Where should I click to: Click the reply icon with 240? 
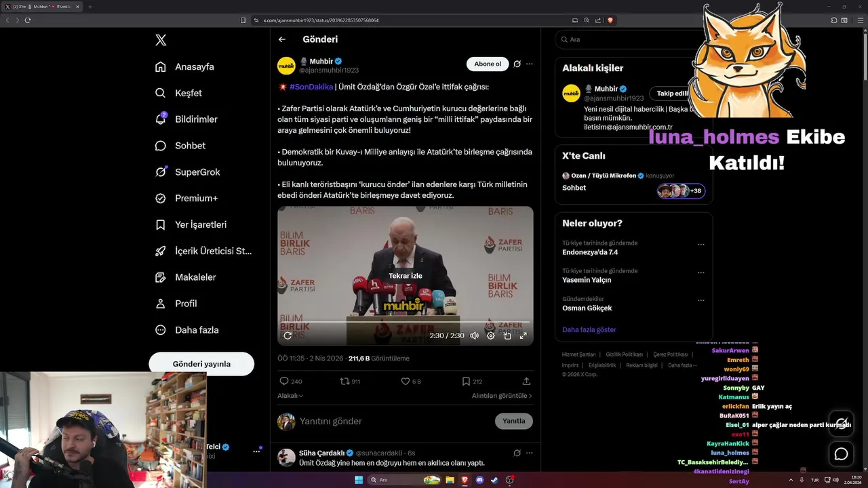tap(291, 382)
